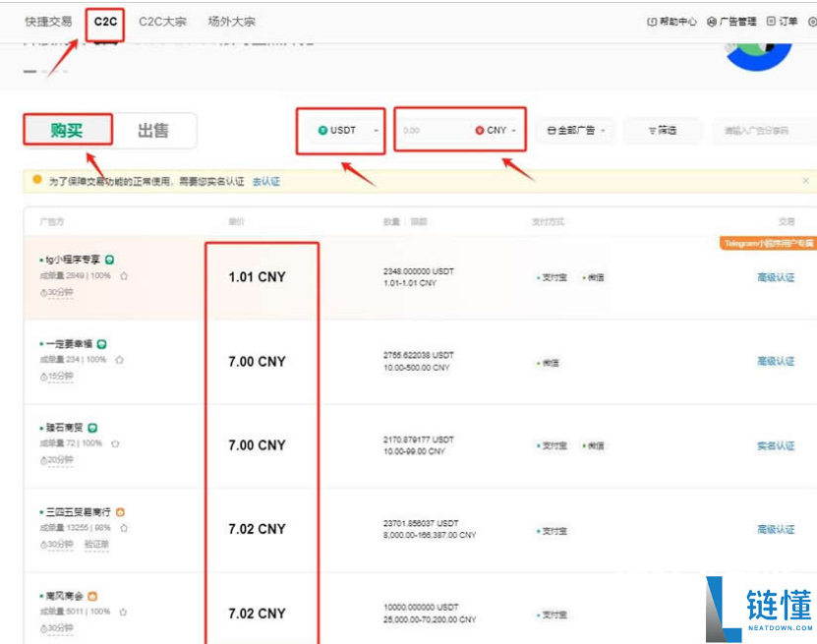This screenshot has width=817, height=644.
Task: Favorite the merchant with 13255 orders
Action: click(x=124, y=528)
